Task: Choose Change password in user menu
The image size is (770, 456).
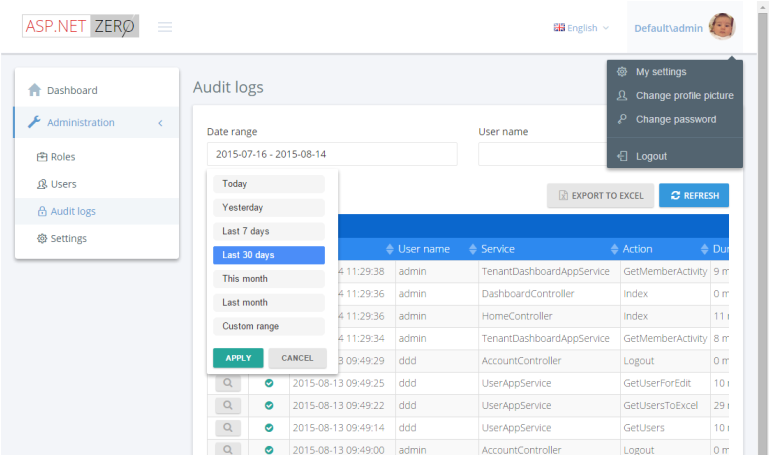Action: click(676, 119)
